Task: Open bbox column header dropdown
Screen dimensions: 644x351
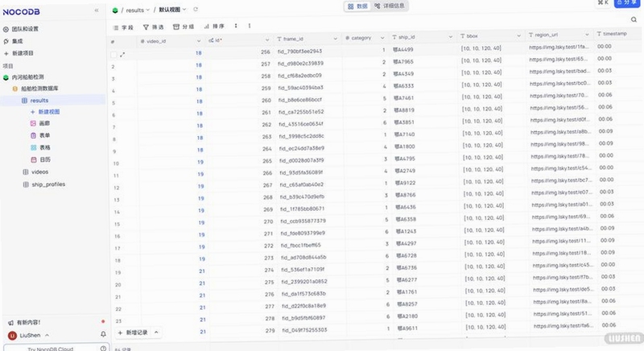Action: coord(518,35)
